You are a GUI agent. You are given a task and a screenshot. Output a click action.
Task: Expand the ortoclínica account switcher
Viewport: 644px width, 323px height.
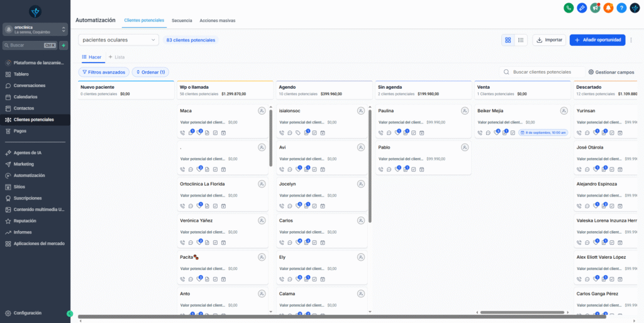[x=35, y=29]
